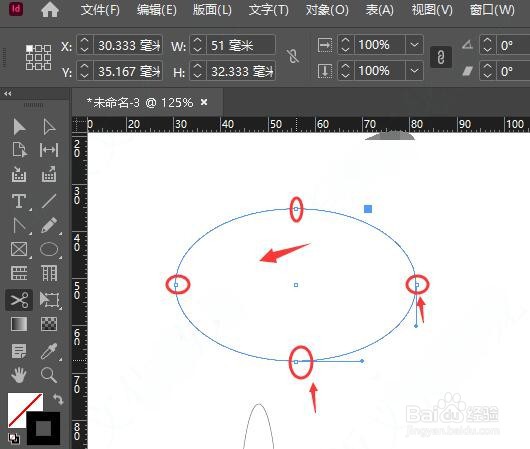Activate the Scissors tool

[x=19, y=300]
